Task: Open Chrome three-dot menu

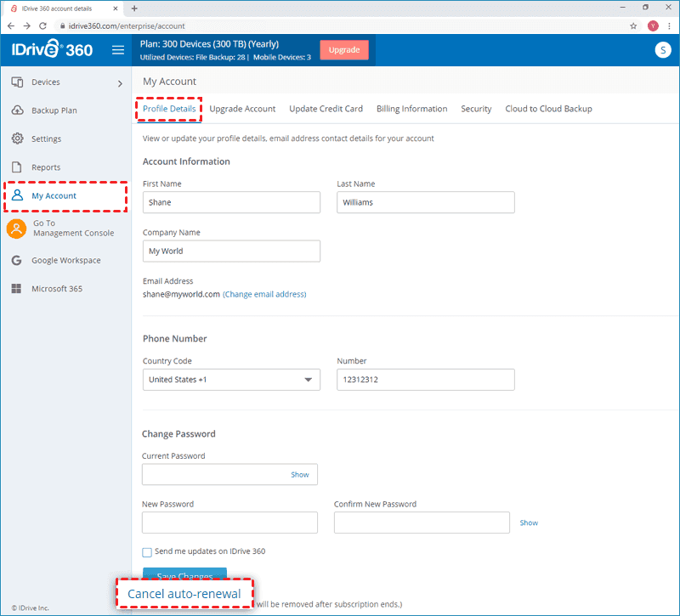Action: pos(669,26)
